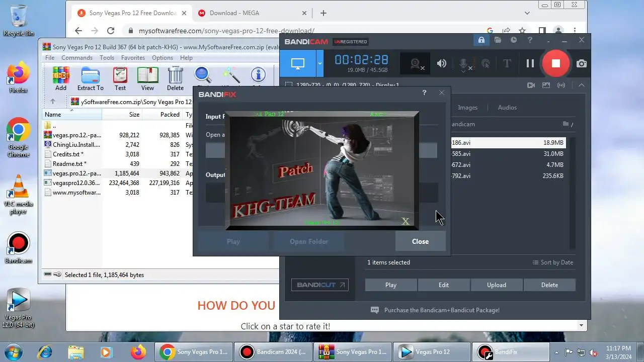Screen dimensions: 644x362
Task: Click the View icon in WinRAR toolbar
Action: pyautogui.click(x=147, y=79)
